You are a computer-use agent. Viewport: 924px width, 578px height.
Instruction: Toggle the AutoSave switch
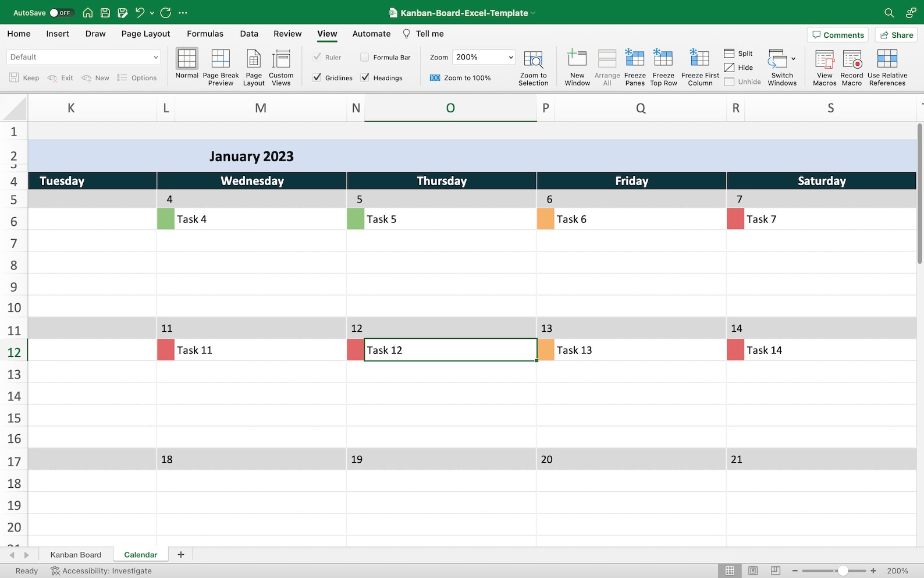pos(61,12)
